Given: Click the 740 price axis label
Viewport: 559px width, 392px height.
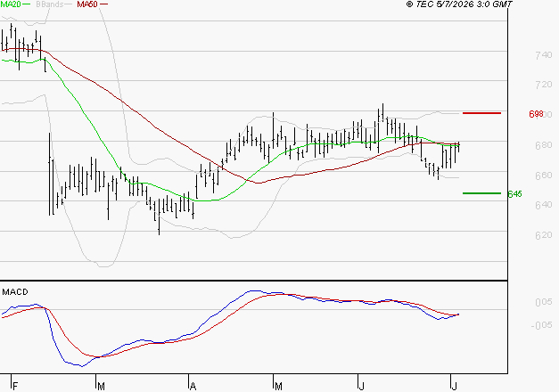Looking at the screenshot, I should [x=544, y=55].
